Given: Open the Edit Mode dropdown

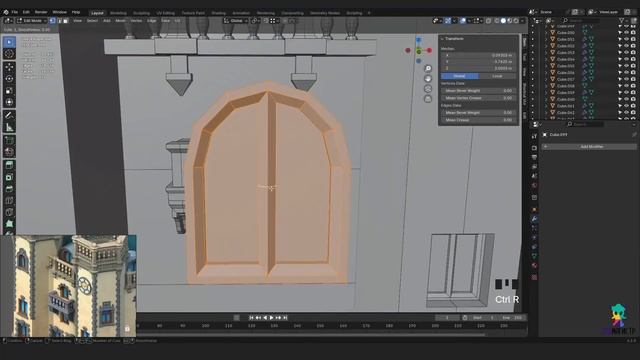Looking at the screenshot, I should 31,20.
